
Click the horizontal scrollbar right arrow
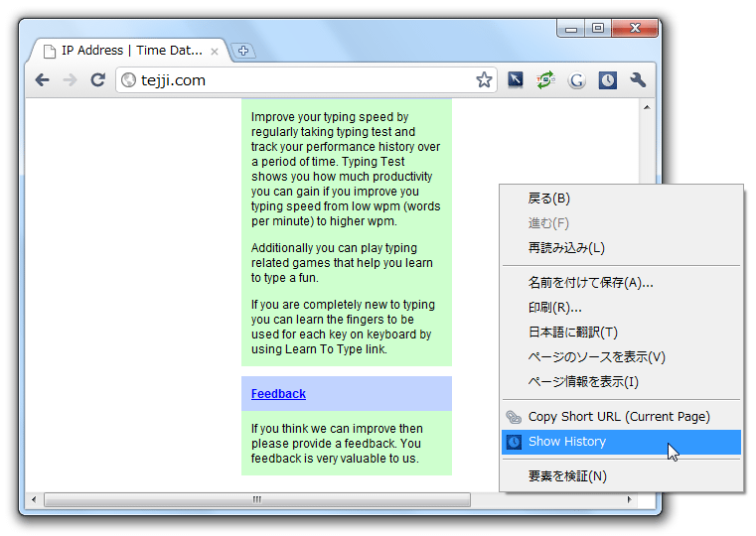[x=629, y=499]
